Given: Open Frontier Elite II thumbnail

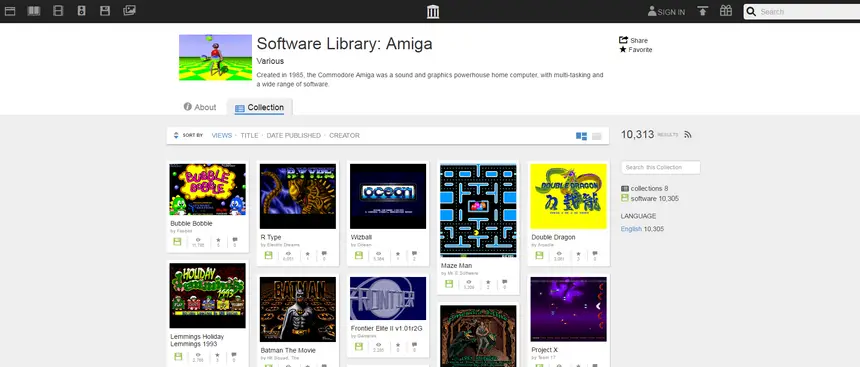Looking at the screenshot, I should pyautogui.click(x=388, y=298).
